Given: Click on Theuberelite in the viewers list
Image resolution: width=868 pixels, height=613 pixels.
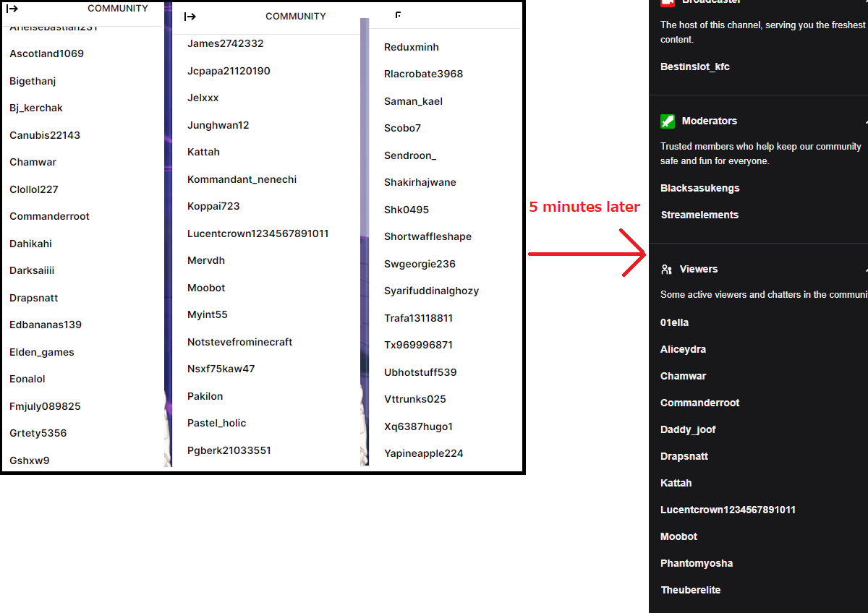Looking at the screenshot, I should [690, 590].
